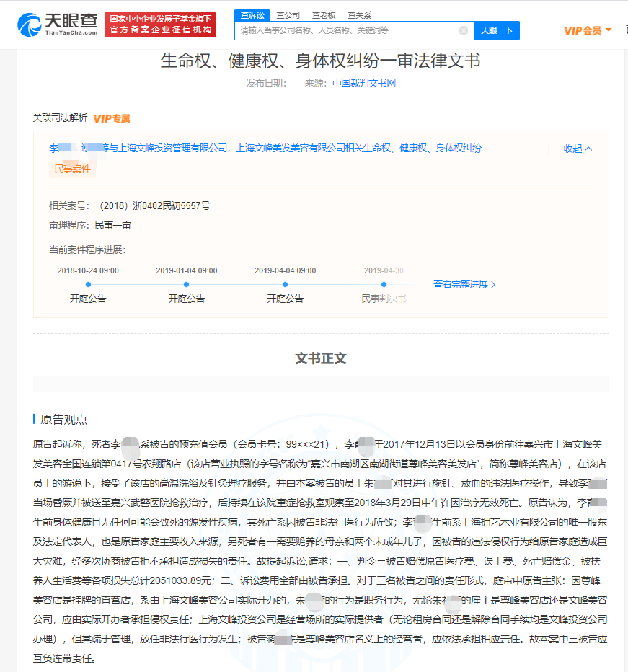
Task: Switch to the 查老板 tab
Action: click(x=323, y=14)
